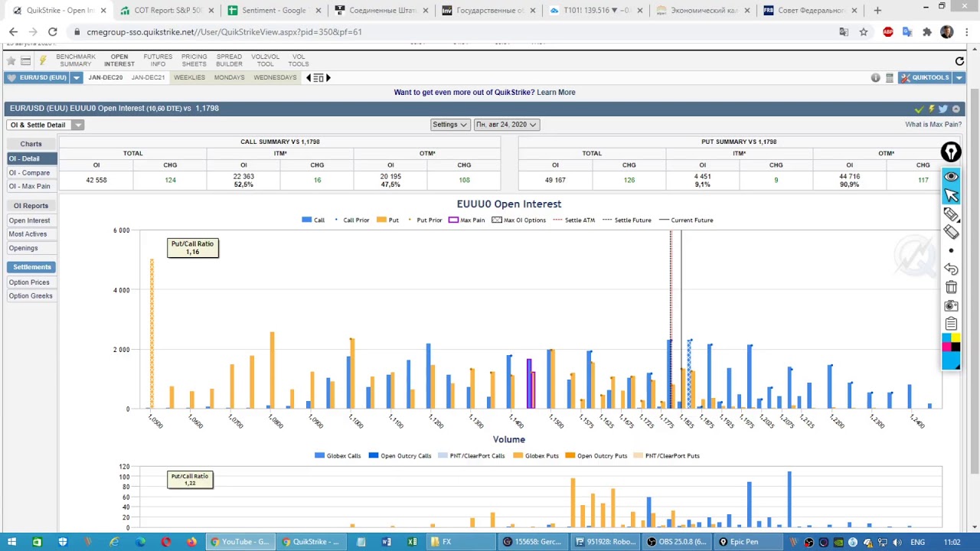This screenshot has height=551, width=980.
Task: Expand the EUR/USD (EUU) product dropdown arrow
Action: click(77, 78)
